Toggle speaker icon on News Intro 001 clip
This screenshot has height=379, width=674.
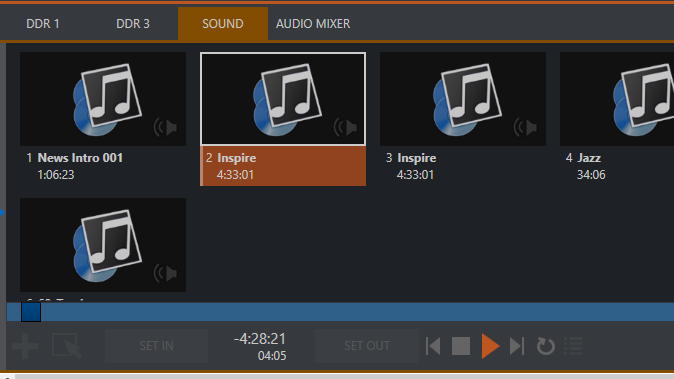coord(165,127)
